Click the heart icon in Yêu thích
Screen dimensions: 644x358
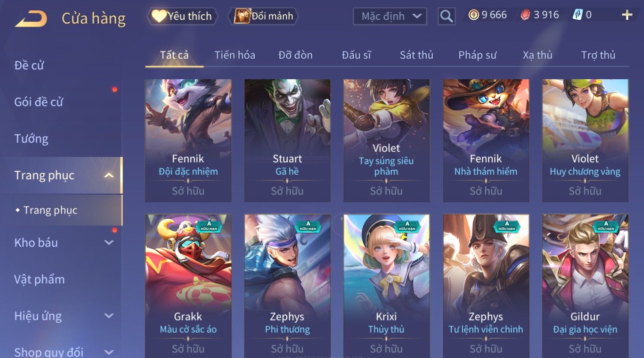tap(159, 16)
